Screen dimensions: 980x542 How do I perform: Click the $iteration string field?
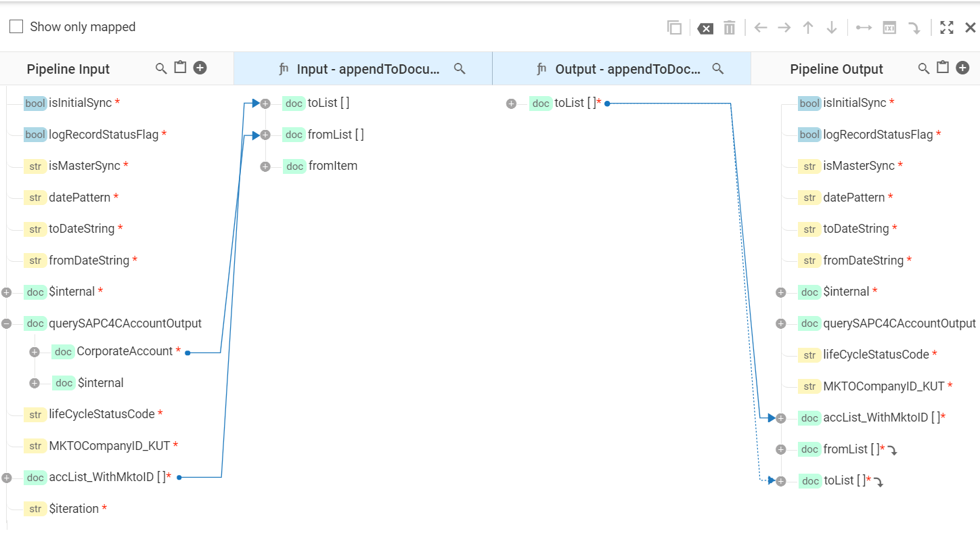click(x=73, y=509)
